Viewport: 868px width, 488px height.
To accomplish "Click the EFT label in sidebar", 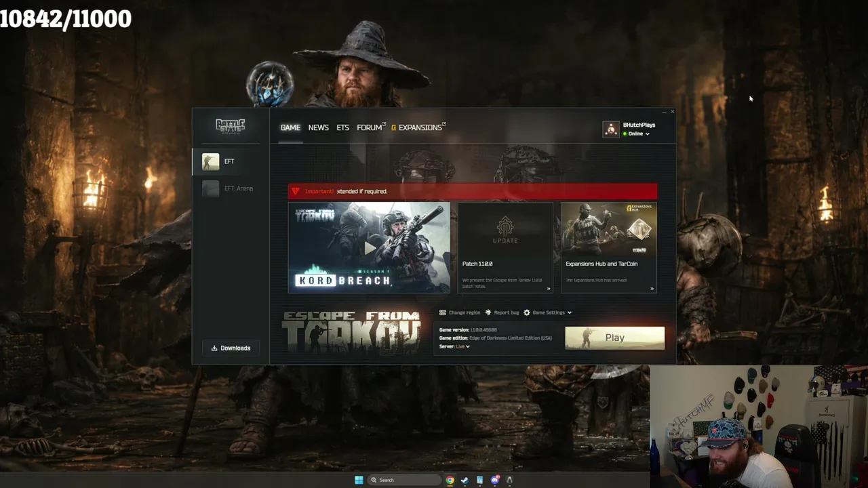I will (x=229, y=161).
